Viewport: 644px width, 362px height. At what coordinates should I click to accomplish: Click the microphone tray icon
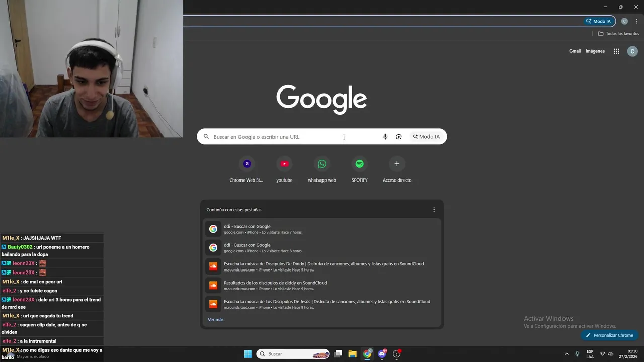pos(577,354)
